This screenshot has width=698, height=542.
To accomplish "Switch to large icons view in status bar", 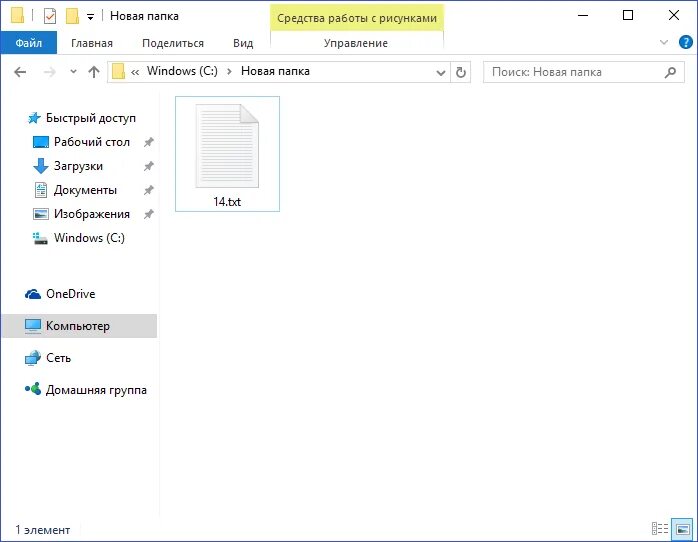I will 683,529.
